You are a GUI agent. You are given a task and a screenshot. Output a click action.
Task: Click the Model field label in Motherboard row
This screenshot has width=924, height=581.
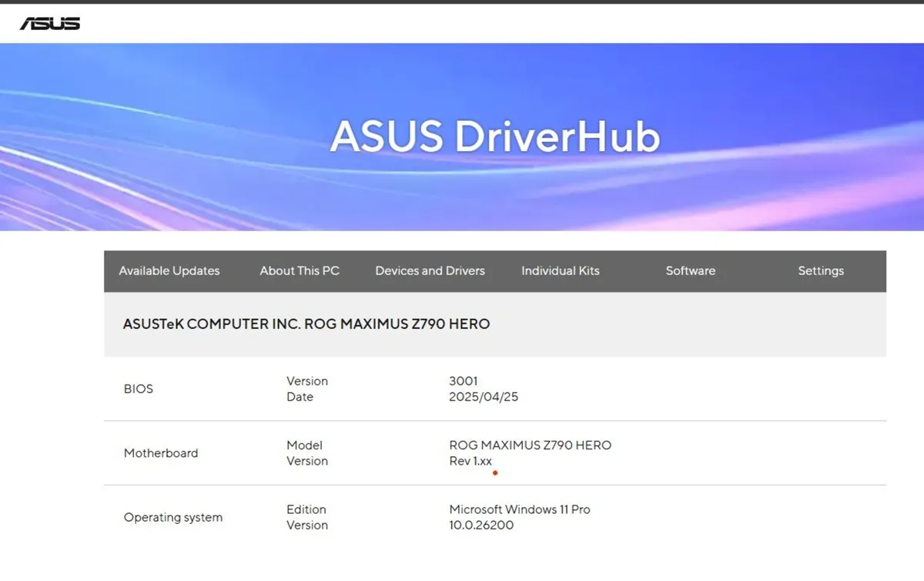tap(304, 445)
